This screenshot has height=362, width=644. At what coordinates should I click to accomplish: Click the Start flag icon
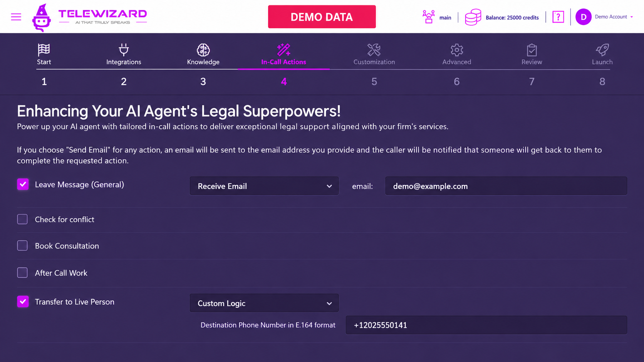pyautogui.click(x=44, y=50)
